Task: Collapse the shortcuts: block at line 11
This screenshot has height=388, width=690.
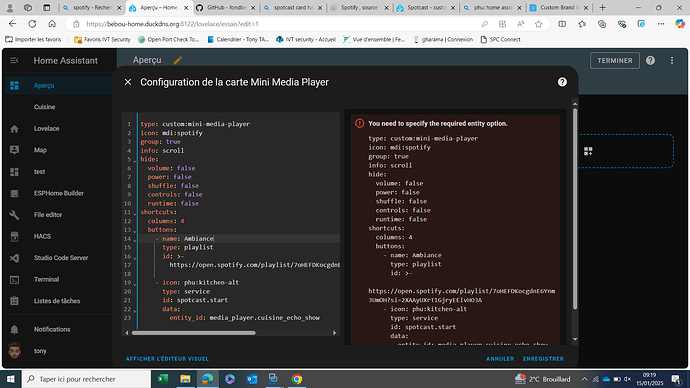Action: pyautogui.click(x=135, y=213)
